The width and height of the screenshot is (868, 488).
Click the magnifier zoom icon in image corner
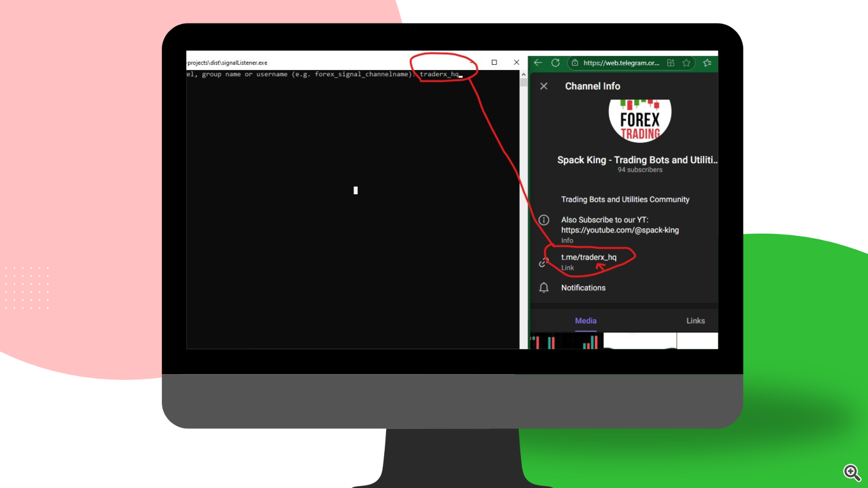coord(852,472)
